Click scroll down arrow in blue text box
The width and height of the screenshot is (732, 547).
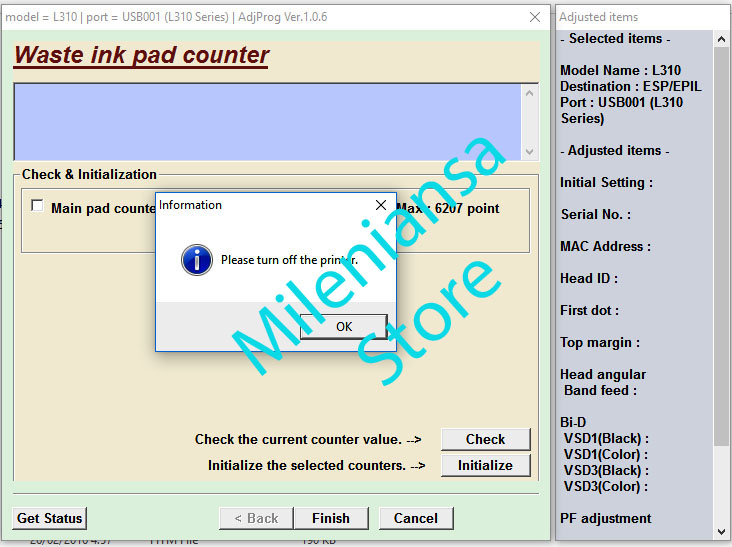[x=529, y=152]
